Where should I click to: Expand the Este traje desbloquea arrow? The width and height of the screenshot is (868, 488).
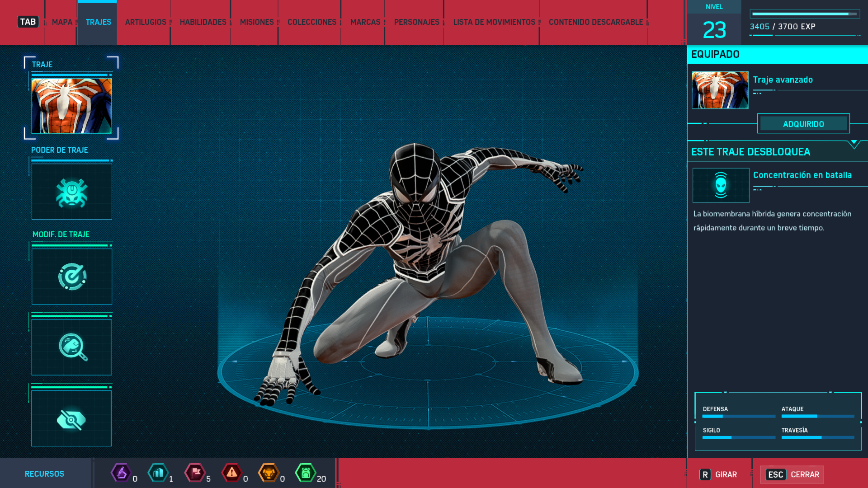click(x=854, y=144)
